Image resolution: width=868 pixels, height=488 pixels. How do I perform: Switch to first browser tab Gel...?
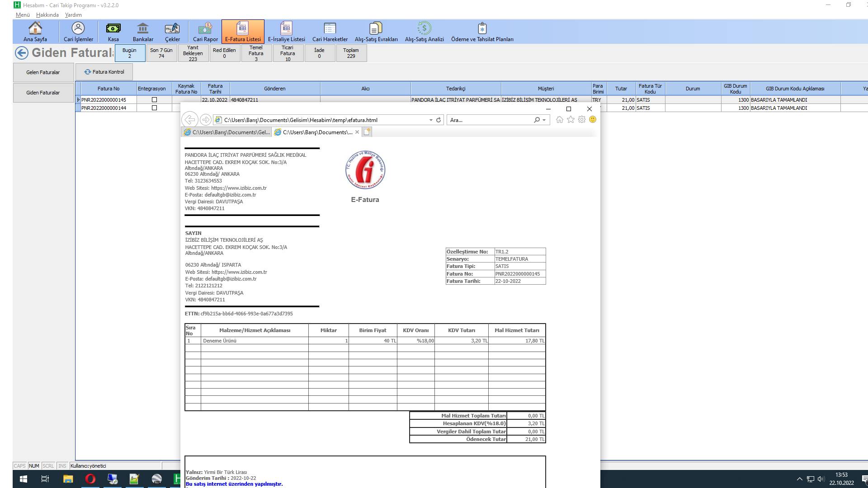pyautogui.click(x=226, y=132)
